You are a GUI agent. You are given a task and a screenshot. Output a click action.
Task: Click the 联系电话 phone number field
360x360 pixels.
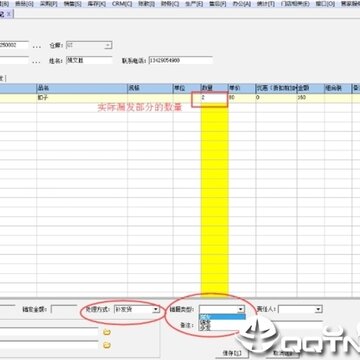tap(180, 61)
